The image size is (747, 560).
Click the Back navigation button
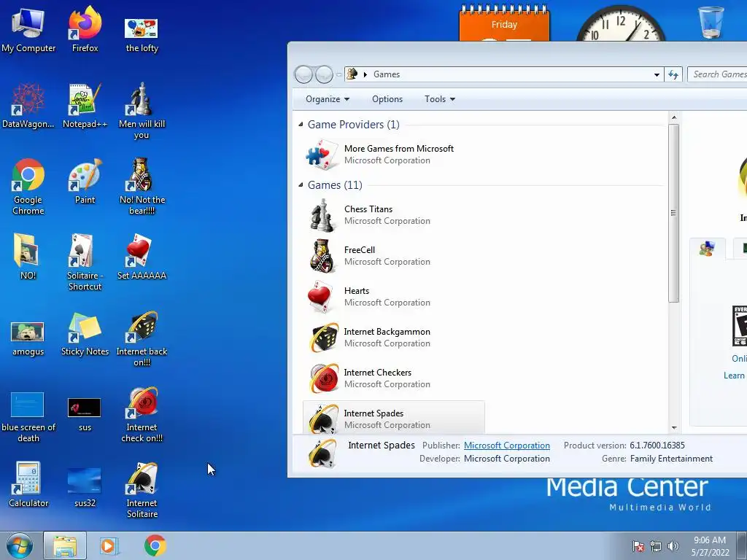(x=303, y=74)
